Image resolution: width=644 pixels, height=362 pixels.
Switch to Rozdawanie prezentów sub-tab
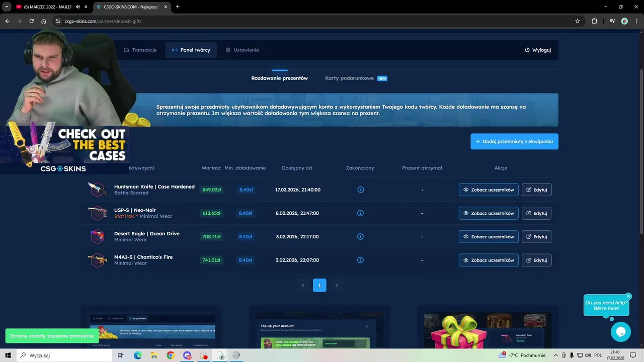point(280,78)
